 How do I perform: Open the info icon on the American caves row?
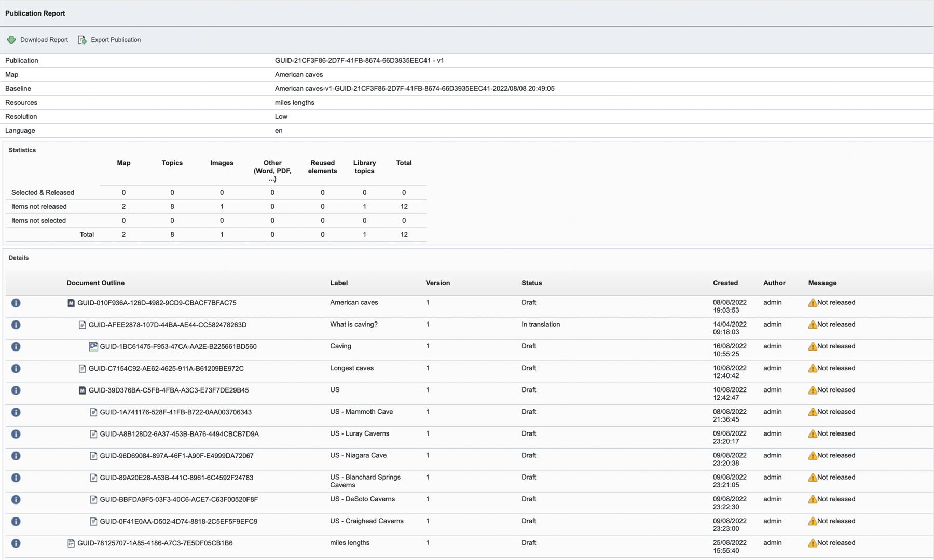pyautogui.click(x=16, y=303)
